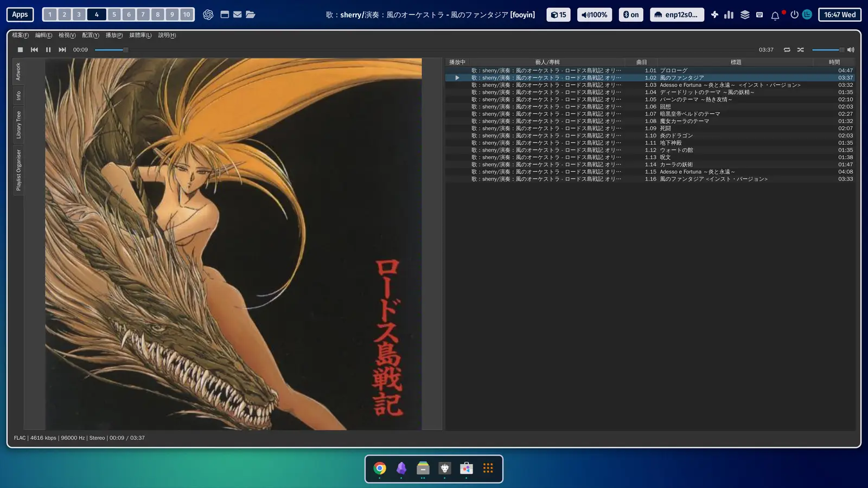Launch Google Chrome from the dock
The image size is (868, 488).
pyautogui.click(x=380, y=468)
